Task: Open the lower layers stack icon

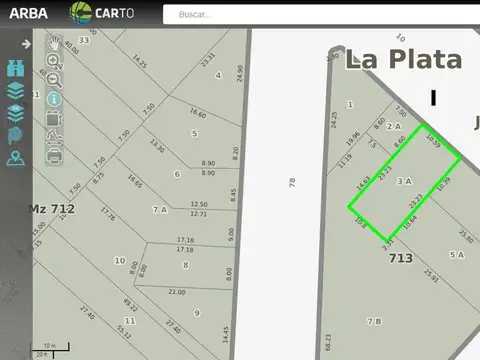Action: click(x=16, y=113)
